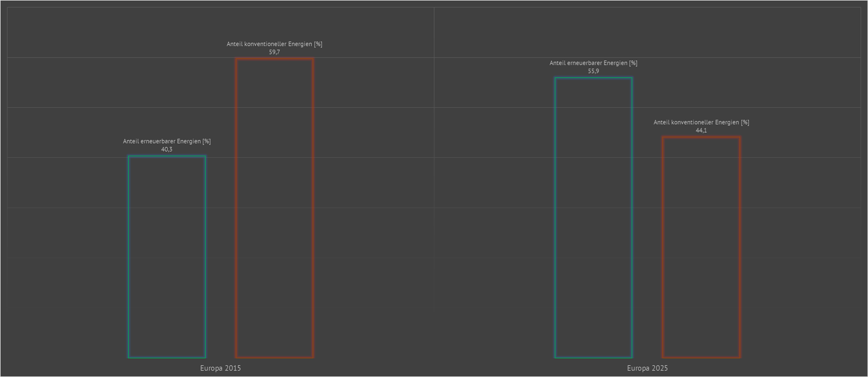Viewport: 868px width, 377px height.
Task: Click 'Anteil erneuerbarer Energien' label for 2025
Action: (593, 63)
